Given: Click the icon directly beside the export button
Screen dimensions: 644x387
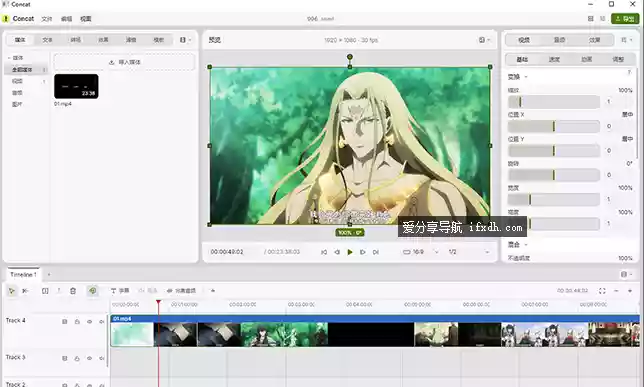Looking at the screenshot, I should coord(603,19).
